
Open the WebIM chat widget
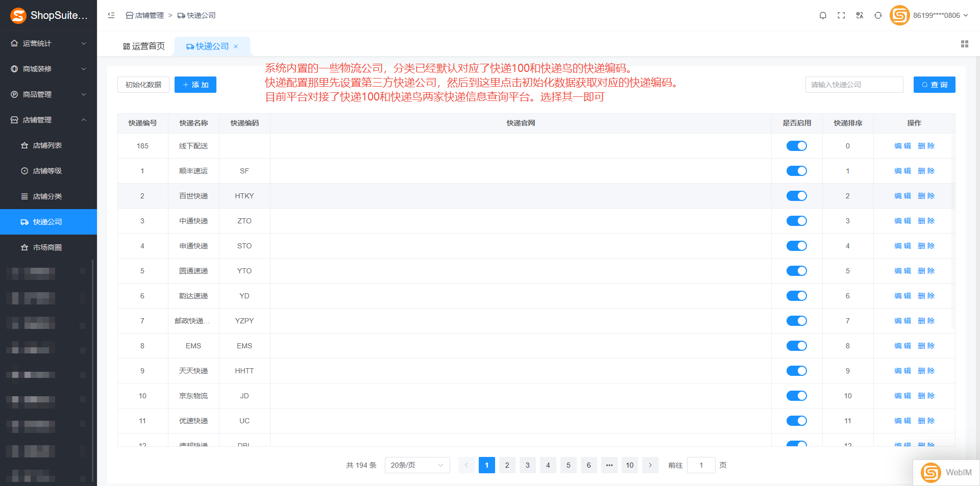click(946, 472)
